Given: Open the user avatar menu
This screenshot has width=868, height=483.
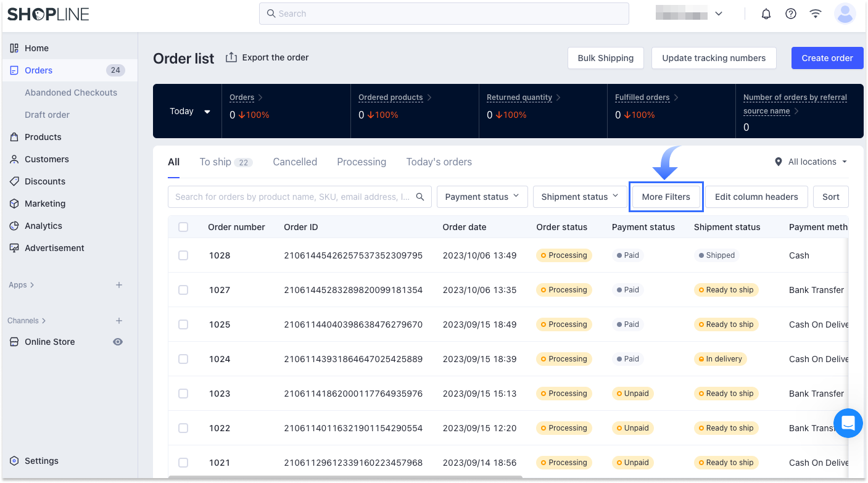Looking at the screenshot, I should point(845,14).
